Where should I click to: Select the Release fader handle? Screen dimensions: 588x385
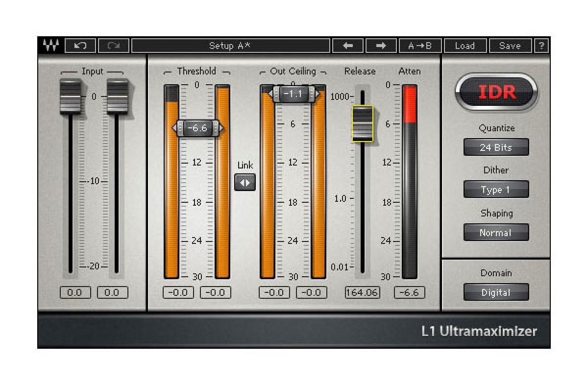tap(363, 123)
